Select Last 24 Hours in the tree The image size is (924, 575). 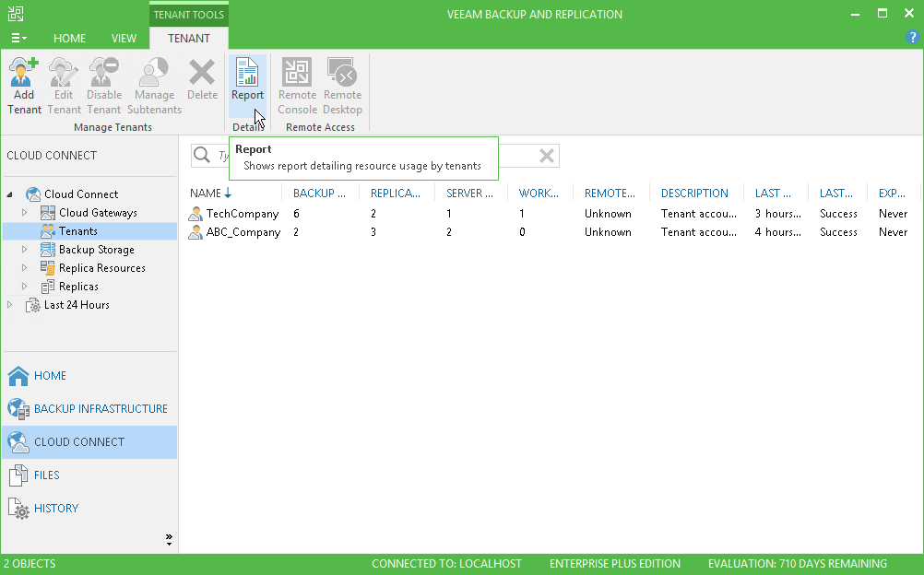77,305
